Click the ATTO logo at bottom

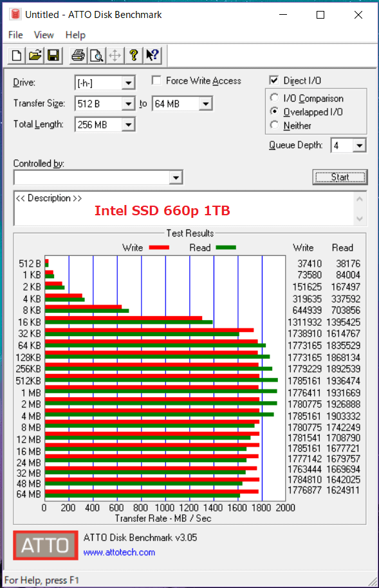(x=46, y=545)
